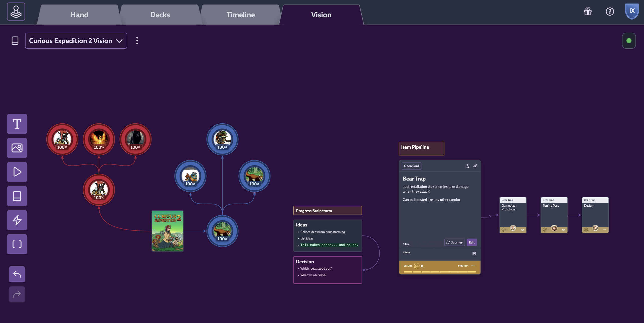Open the Curious Expedition 2 Vision dropdown
The width and height of the screenshot is (644, 323).
(76, 41)
